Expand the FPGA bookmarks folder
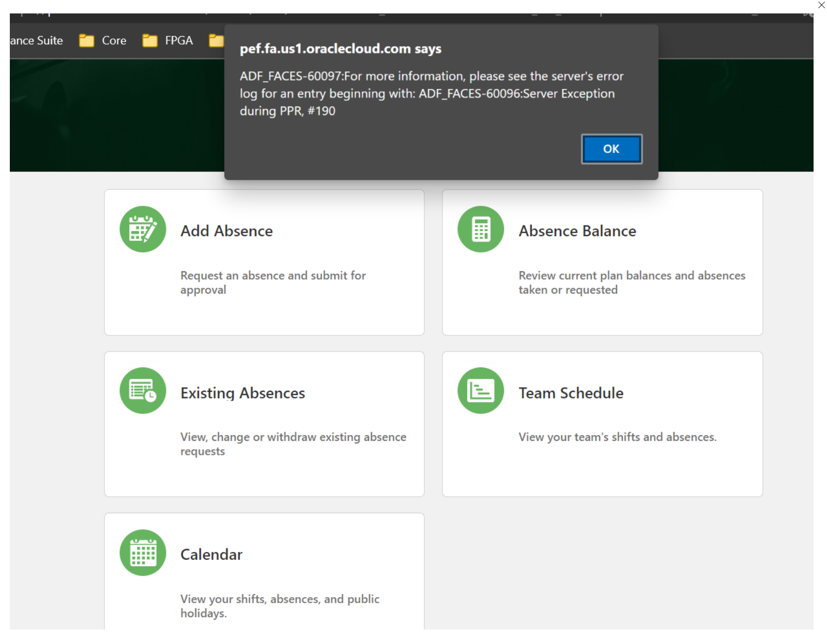Image resolution: width=827 pixels, height=644 pixels. 178,40
